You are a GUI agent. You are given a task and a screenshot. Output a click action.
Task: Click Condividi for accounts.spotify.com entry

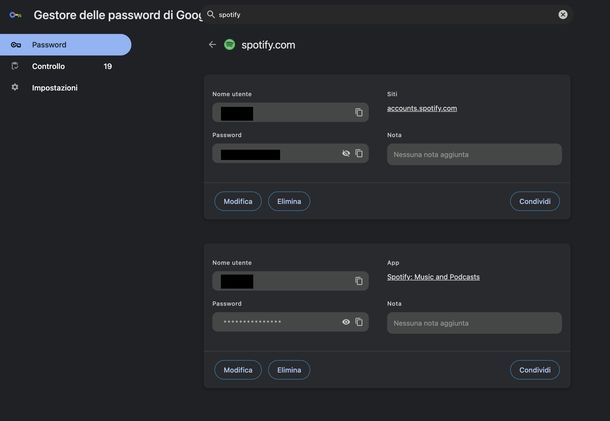535,201
